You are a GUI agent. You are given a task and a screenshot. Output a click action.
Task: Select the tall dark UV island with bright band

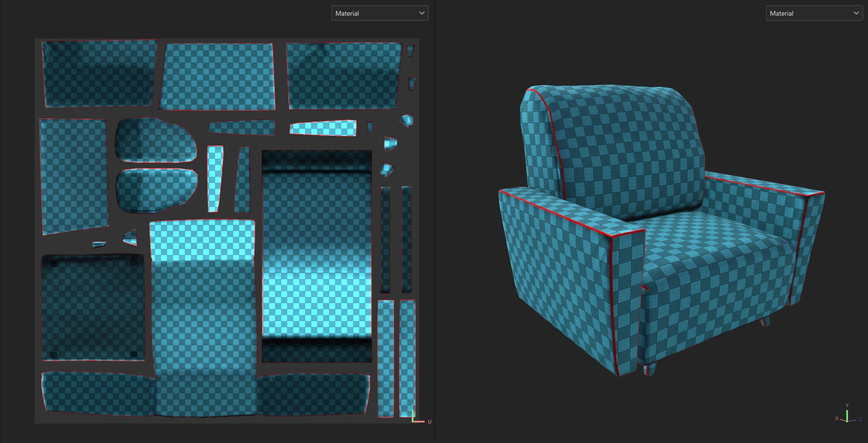(316, 256)
